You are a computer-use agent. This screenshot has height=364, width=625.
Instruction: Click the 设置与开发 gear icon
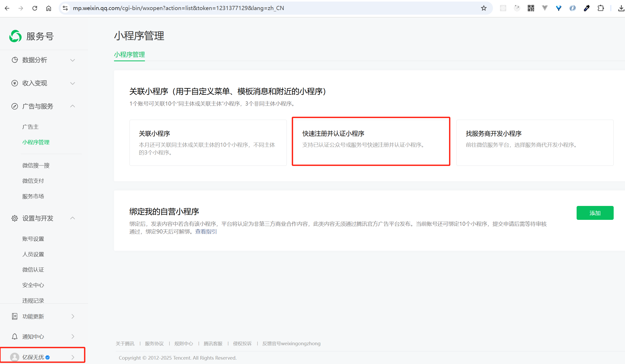[x=15, y=218]
